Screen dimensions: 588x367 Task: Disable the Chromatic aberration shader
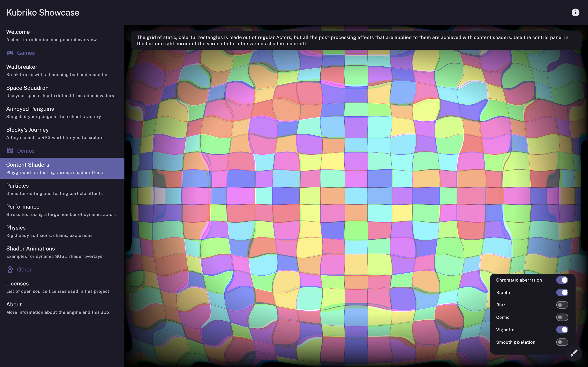[x=563, y=280]
